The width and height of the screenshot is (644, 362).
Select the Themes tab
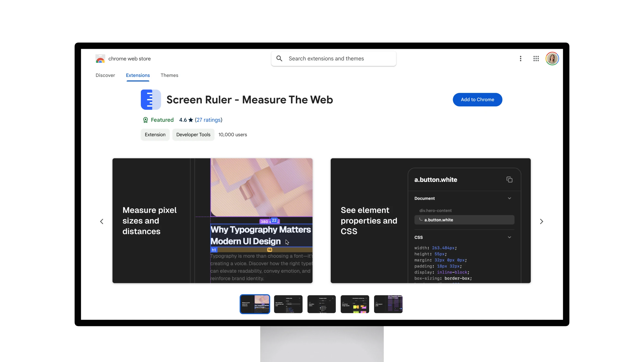(x=169, y=75)
